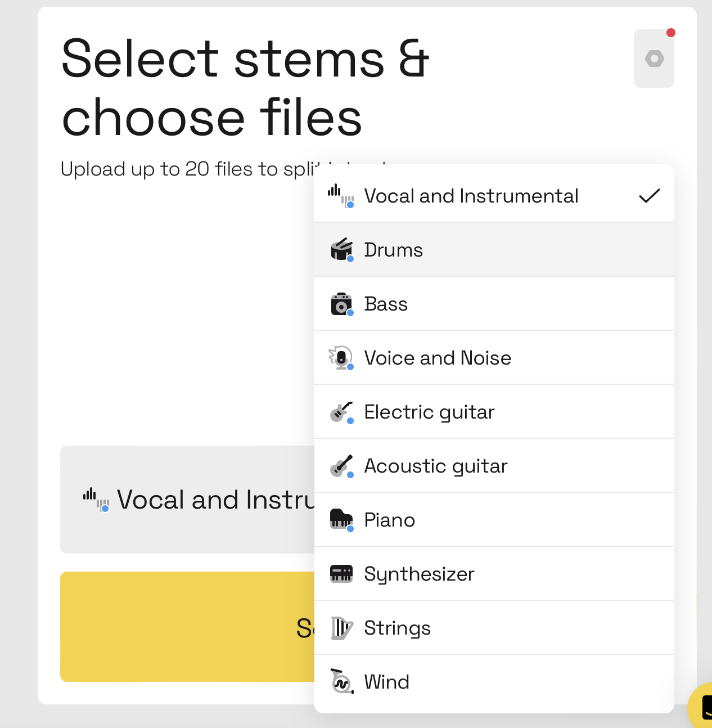Click the microphone Voice and Noise icon
712x728 pixels.
(341, 358)
